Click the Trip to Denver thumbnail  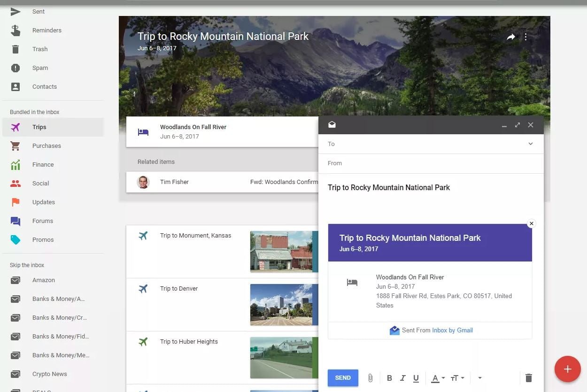click(x=281, y=304)
